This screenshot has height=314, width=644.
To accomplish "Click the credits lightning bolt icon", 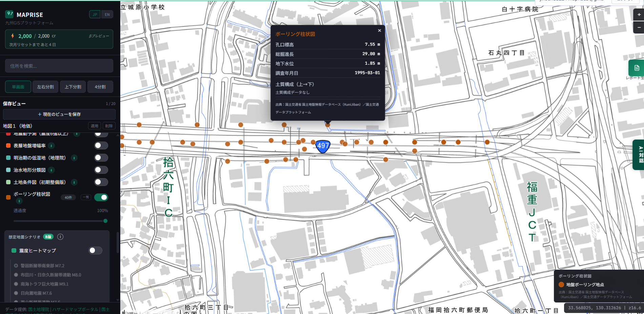I will click(x=13, y=36).
